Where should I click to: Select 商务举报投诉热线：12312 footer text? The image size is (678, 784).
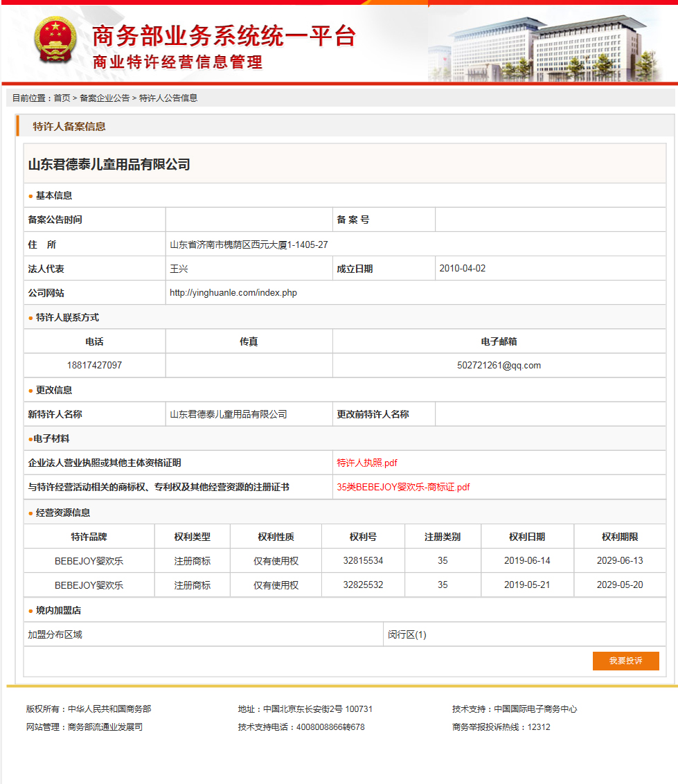click(501, 727)
